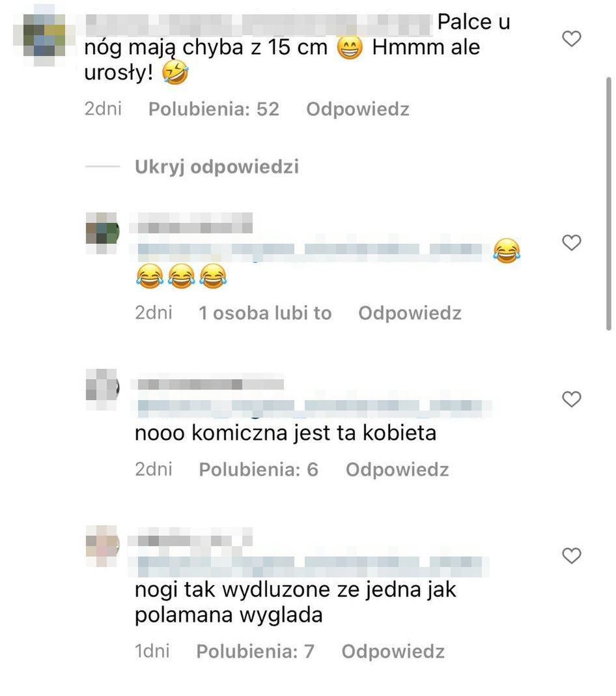View the 52 likes on top comment
This screenshot has width=616, height=696.
(x=214, y=109)
